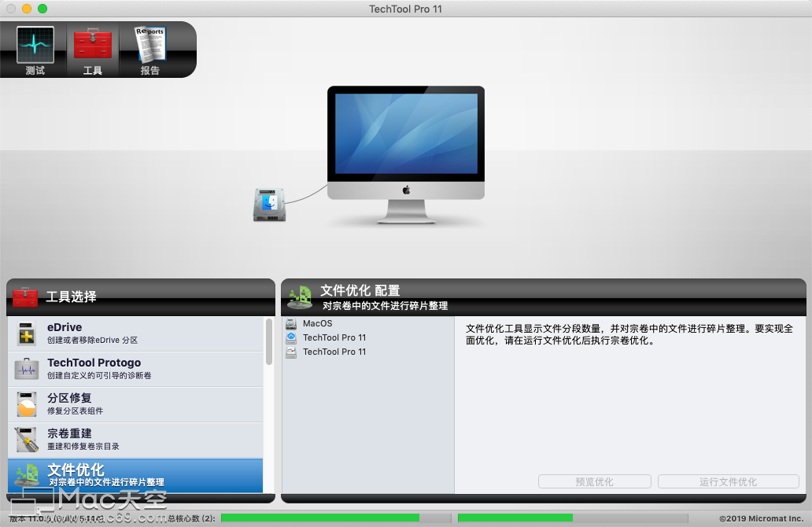Open the 工具 red toolbox tab

point(93,50)
